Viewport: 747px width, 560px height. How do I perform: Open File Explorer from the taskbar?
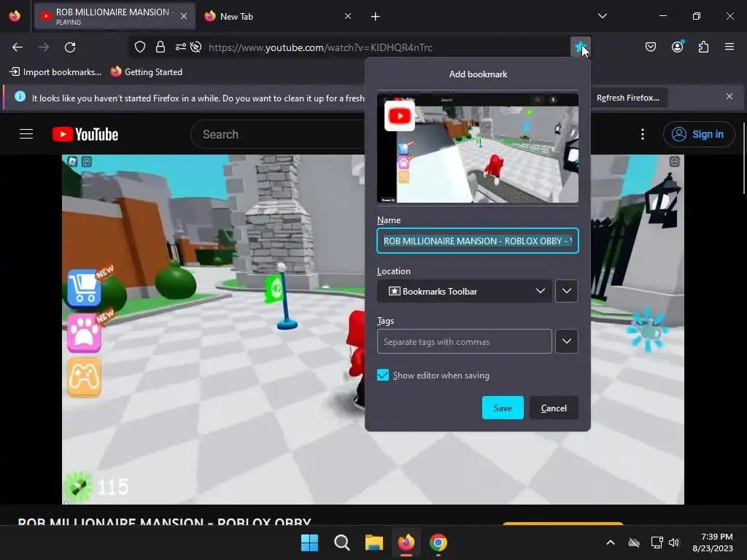pyautogui.click(x=374, y=542)
